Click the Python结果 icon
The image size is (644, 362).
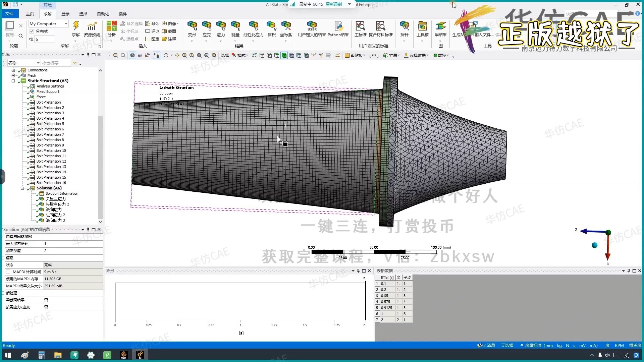pyautogui.click(x=338, y=27)
